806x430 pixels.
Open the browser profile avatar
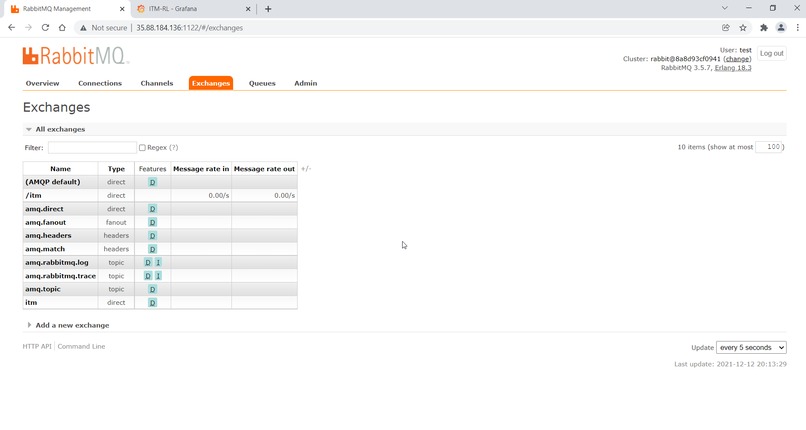coord(781,28)
